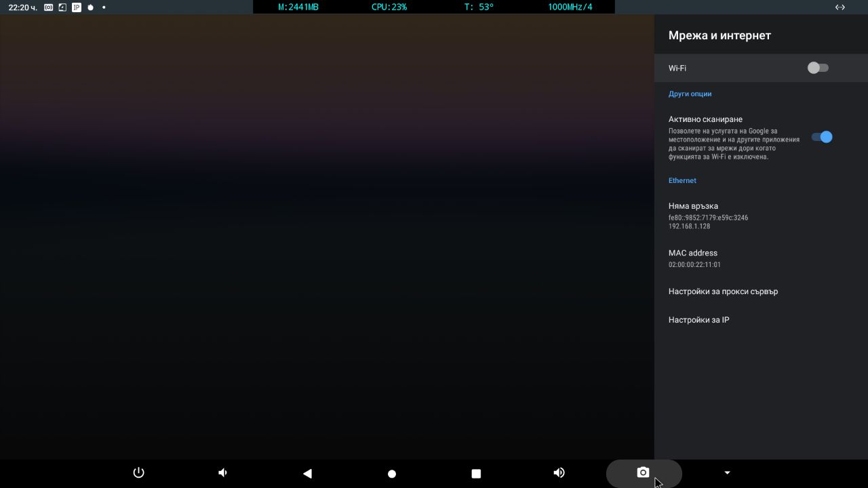The height and width of the screenshot is (488, 868).
Task: Click the Активно сканиране description text
Action: pyautogui.click(x=733, y=144)
